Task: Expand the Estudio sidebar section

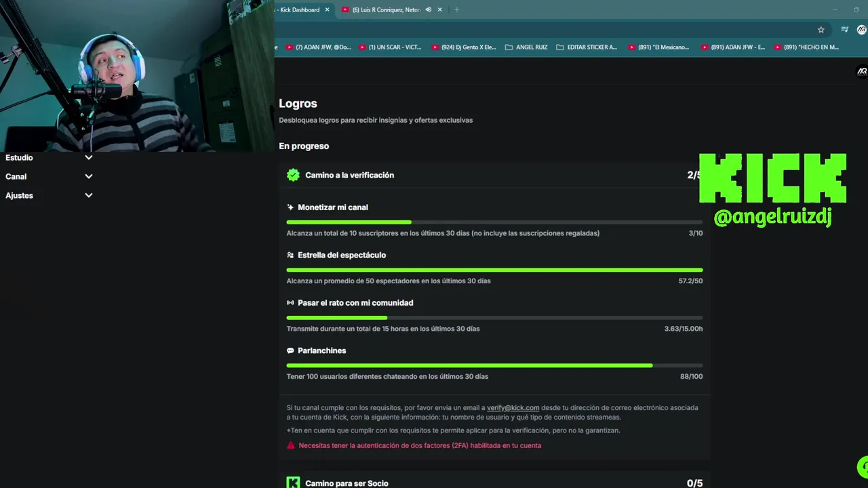Action: pyautogui.click(x=49, y=157)
